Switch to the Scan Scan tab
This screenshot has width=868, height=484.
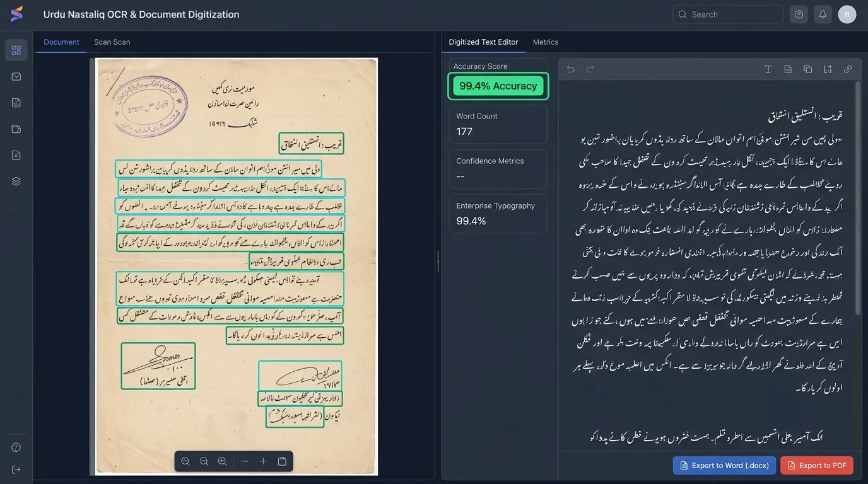pyautogui.click(x=112, y=42)
